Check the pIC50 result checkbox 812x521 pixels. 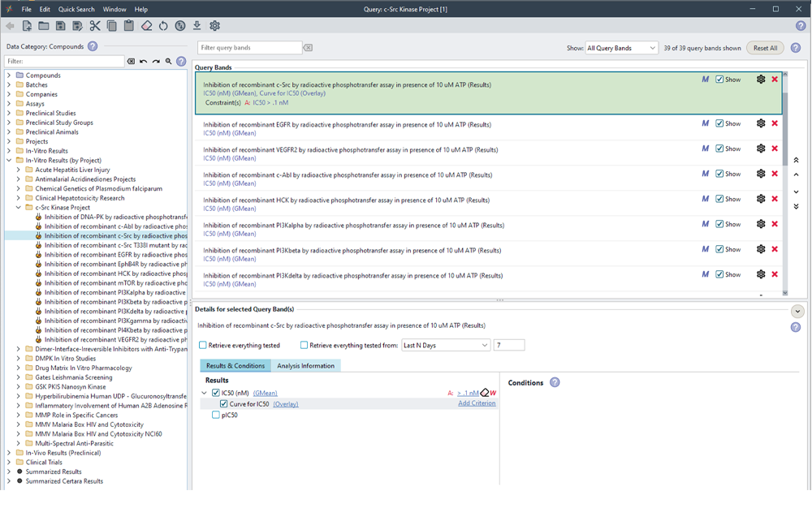[x=216, y=415]
